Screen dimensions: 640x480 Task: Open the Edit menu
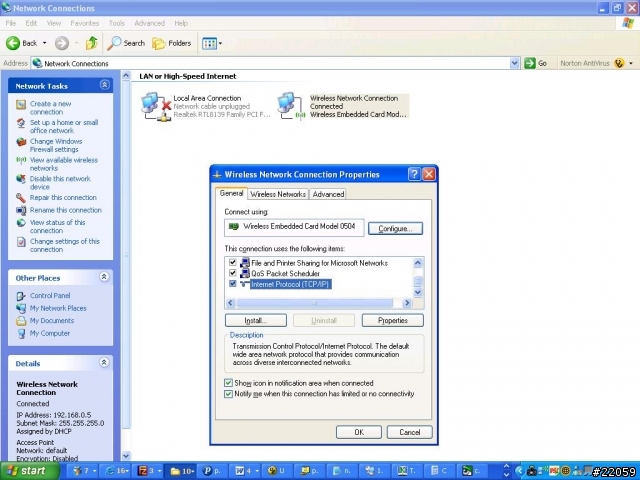(31, 23)
